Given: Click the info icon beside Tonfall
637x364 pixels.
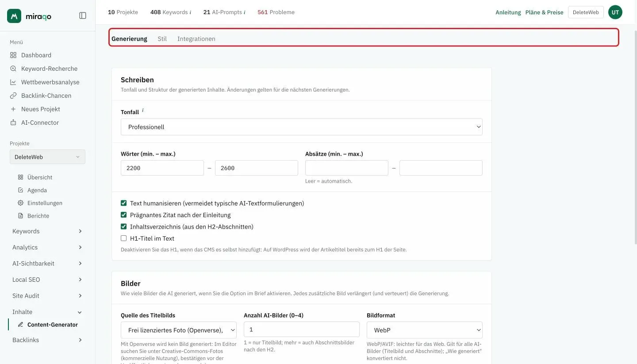Looking at the screenshot, I should click(x=142, y=111).
